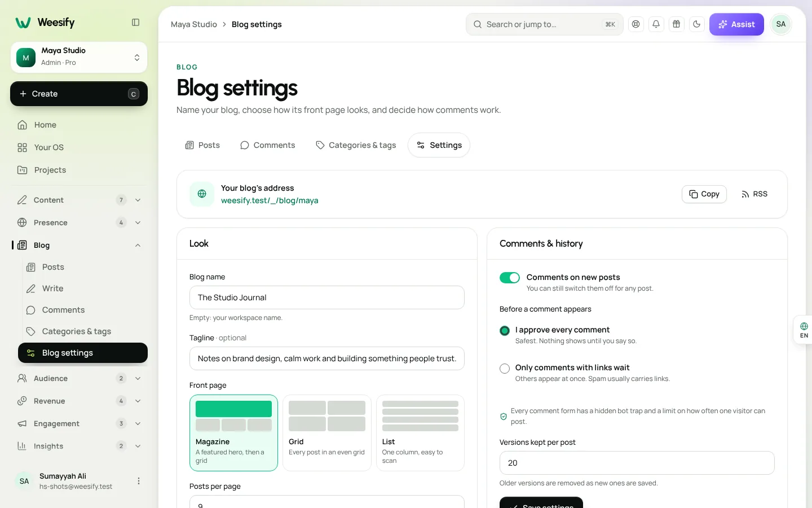Click the Maya Studio M workspace avatar
This screenshot has width=812, height=508.
(26, 58)
